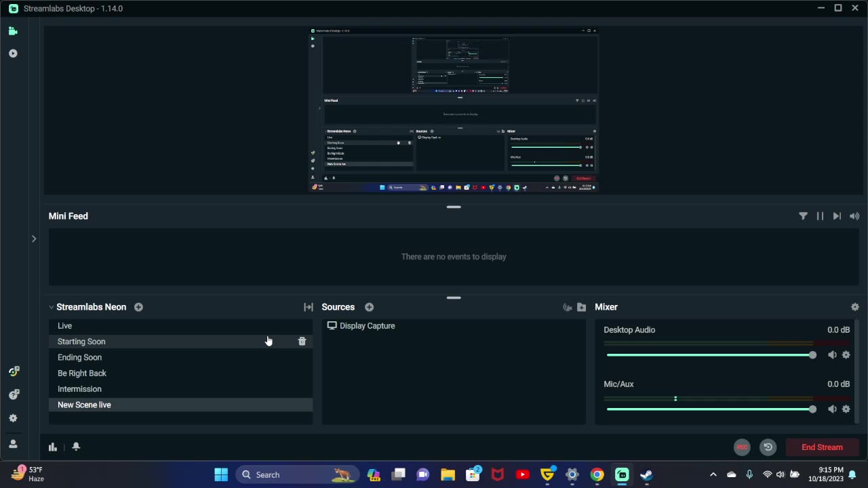The width and height of the screenshot is (868, 488).
Task: Open account profile icon in sidebar
Action: [x=13, y=444]
